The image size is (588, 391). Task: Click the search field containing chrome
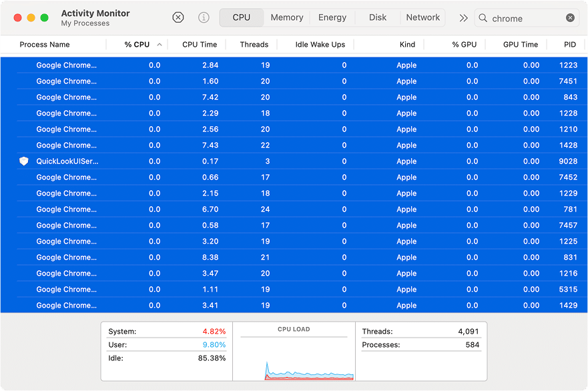click(527, 18)
